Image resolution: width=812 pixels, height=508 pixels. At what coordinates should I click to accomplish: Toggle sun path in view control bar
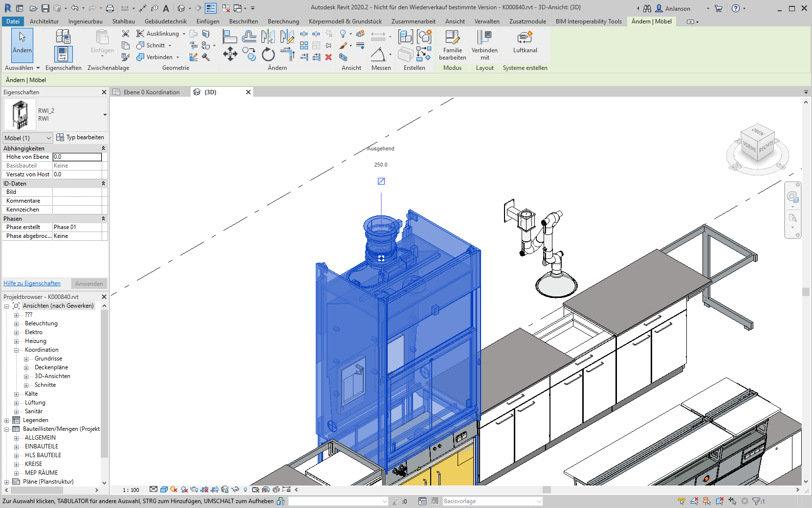click(174, 489)
